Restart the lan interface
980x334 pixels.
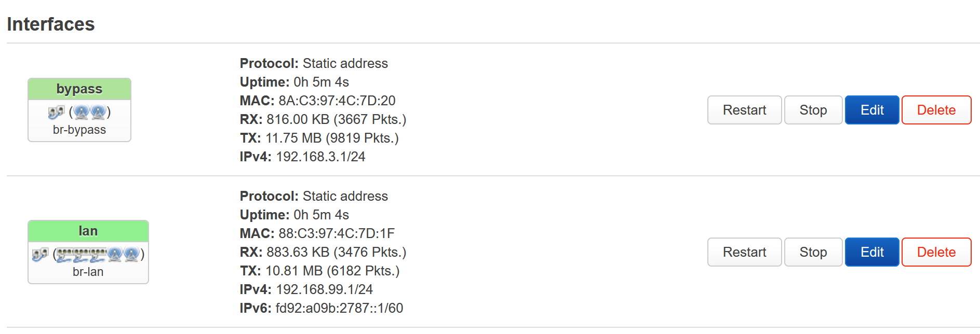[744, 252]
